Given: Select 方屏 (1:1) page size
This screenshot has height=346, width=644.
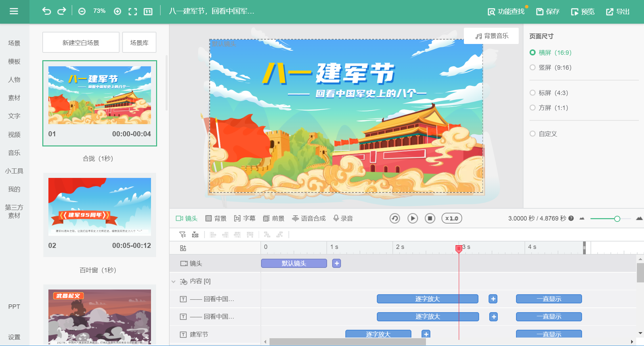Looking at the screenshot, I should tap(549, 108).
